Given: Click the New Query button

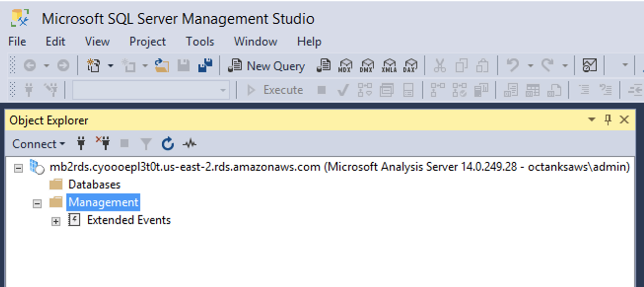Looking at the screenshot, I should tap(267, 66).
